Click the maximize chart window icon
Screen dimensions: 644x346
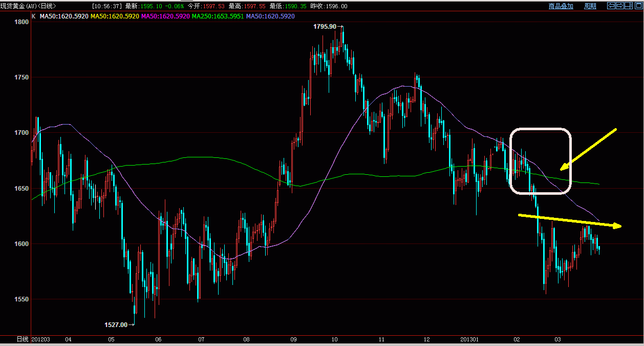click(x=639, y=6)
